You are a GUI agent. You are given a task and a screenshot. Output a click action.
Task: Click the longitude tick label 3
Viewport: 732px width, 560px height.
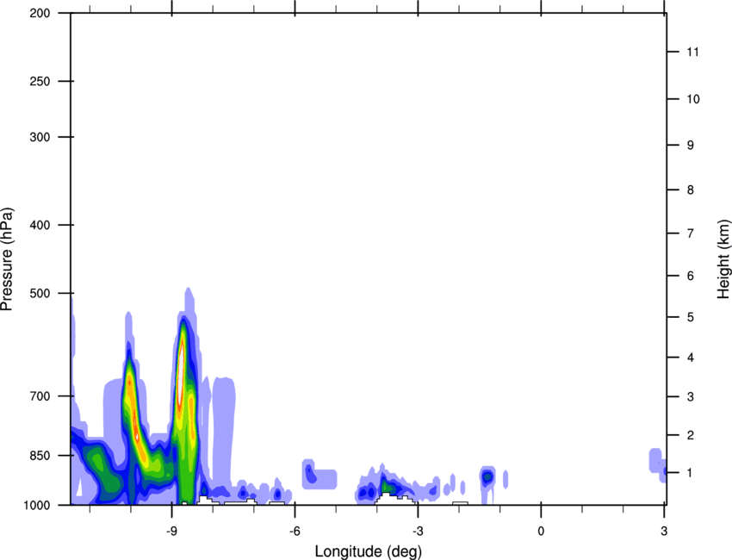coord(664,532)
